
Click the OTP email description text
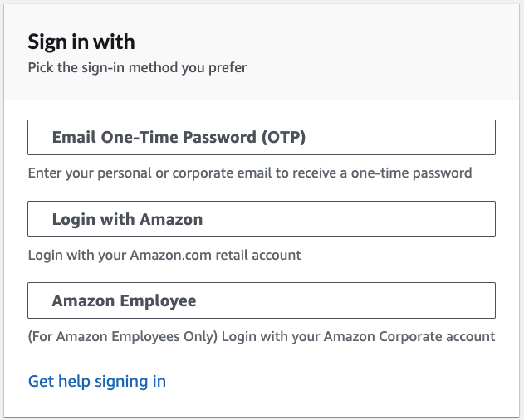(x=249, y=173)
